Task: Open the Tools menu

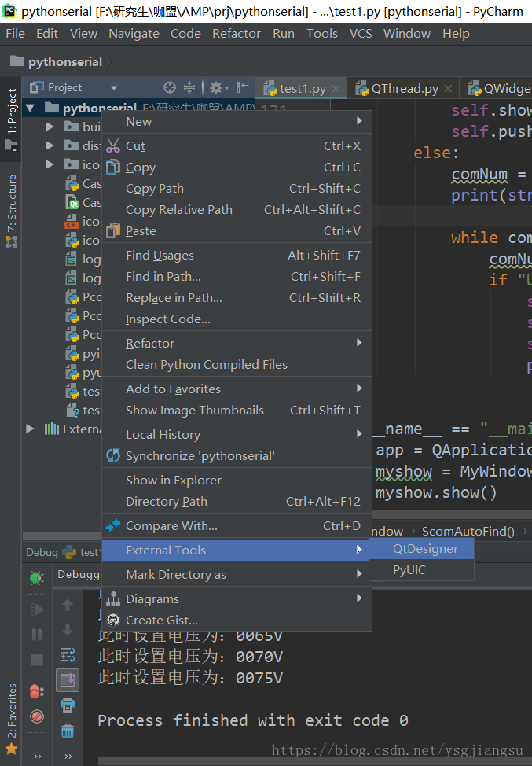Action: coord(321,34)
